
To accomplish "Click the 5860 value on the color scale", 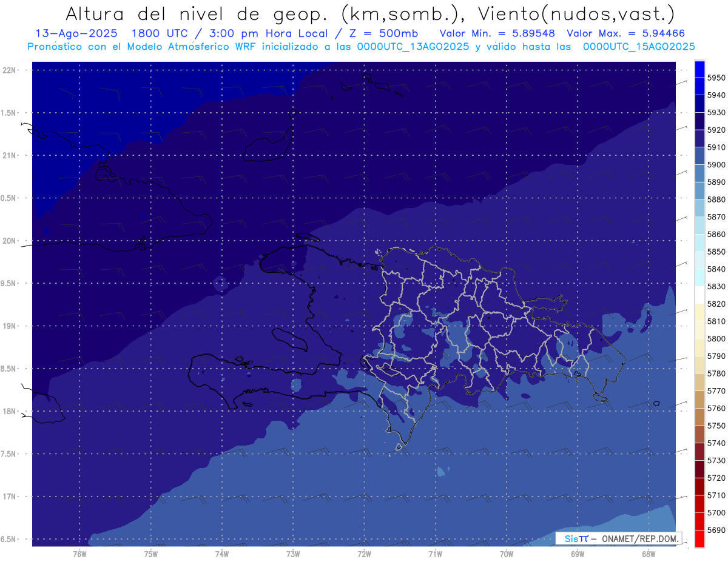I will 716,234.
